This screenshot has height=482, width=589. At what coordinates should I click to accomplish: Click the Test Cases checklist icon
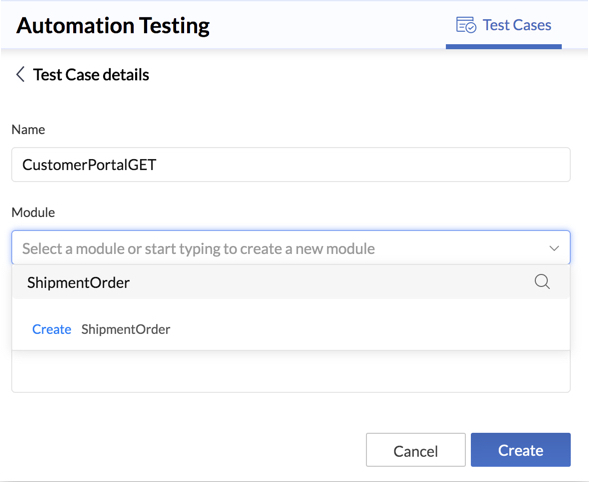[x=466, y=25]
